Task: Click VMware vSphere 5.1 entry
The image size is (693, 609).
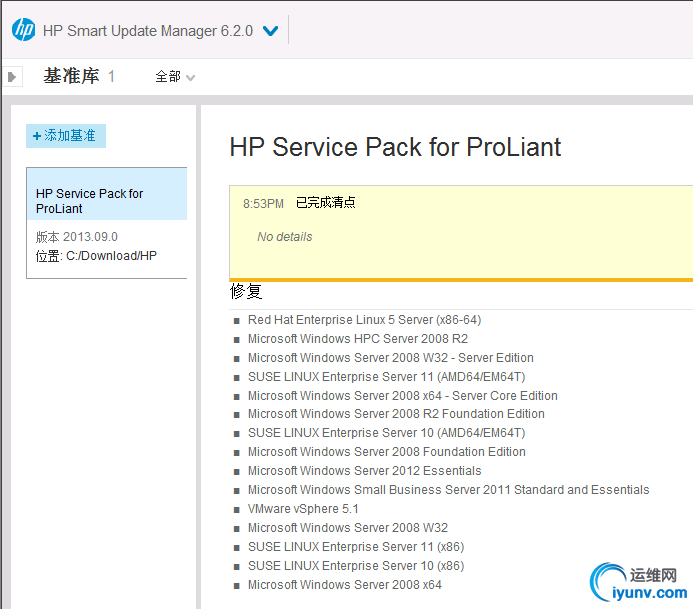Action: coord(303,509)
